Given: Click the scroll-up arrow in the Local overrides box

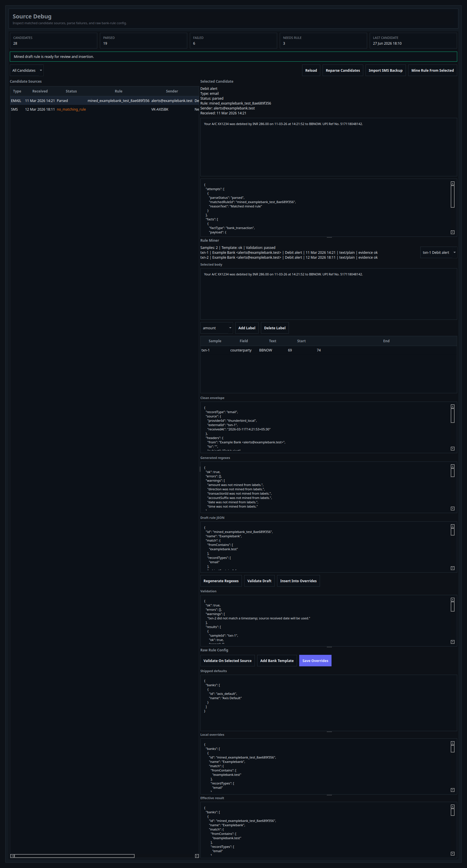Looking at the screenshot, I should click(x=453, y=743).
